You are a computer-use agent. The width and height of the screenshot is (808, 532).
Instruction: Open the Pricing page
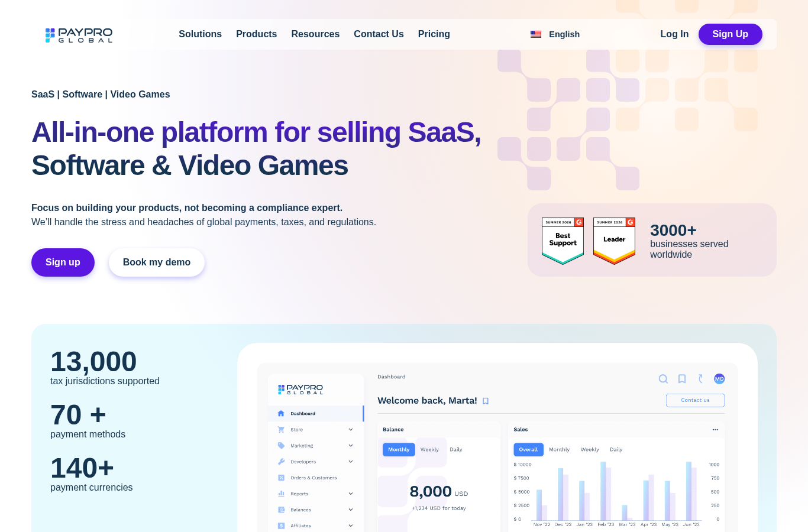coord(434,34)
